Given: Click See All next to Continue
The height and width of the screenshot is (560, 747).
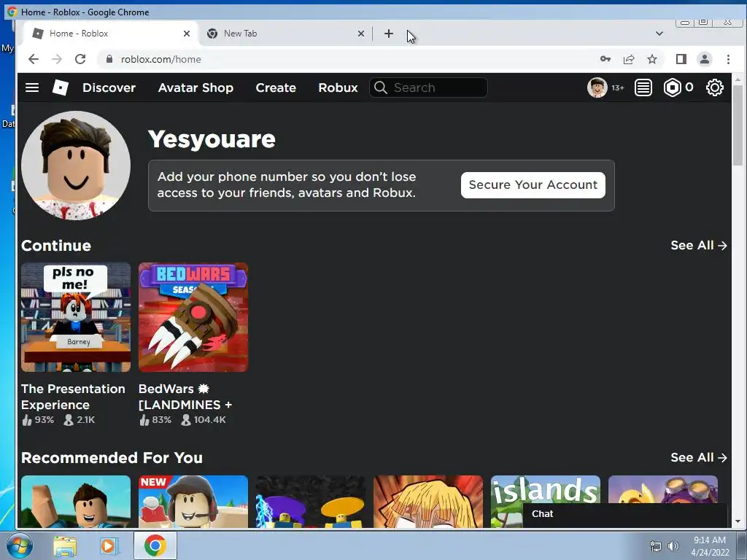Looking at the screenshot, I should [699, 245].
